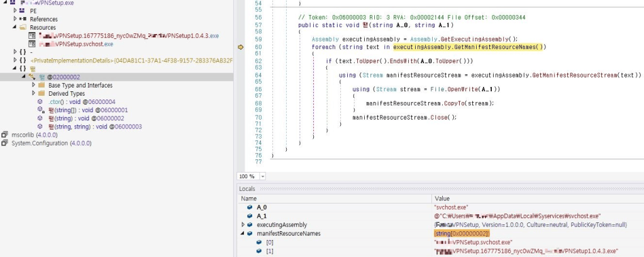Collapse the Resources folder
Image resolution: width=644 pixels, height=257 pixels.
click(x=15, y=26)
